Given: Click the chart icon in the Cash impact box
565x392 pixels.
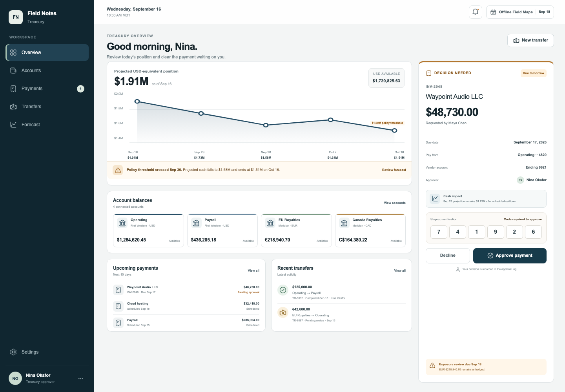Looking at the screenshot, I should [435, 198].
